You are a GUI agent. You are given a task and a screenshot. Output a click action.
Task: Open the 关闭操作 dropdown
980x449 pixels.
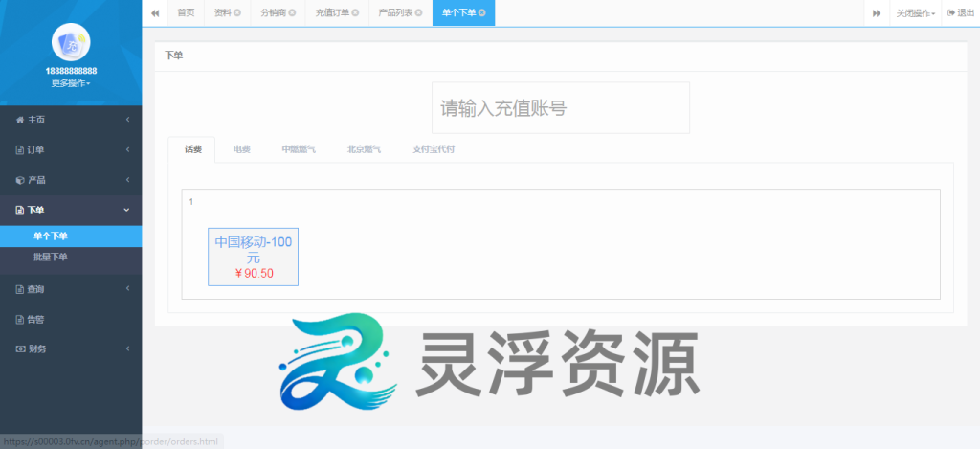point(916,13)
